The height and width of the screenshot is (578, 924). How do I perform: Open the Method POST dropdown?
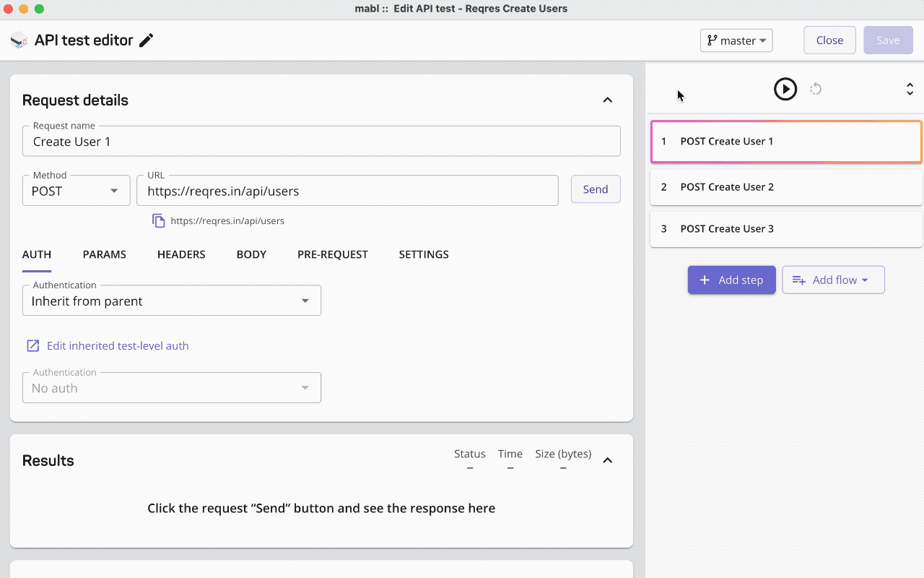pyautogui.click(x=76, y=191)
